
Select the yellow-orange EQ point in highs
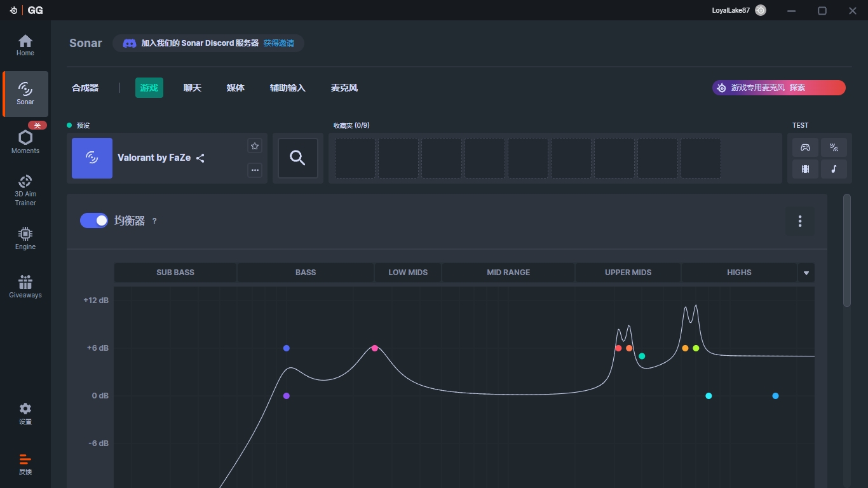(685, 348)
